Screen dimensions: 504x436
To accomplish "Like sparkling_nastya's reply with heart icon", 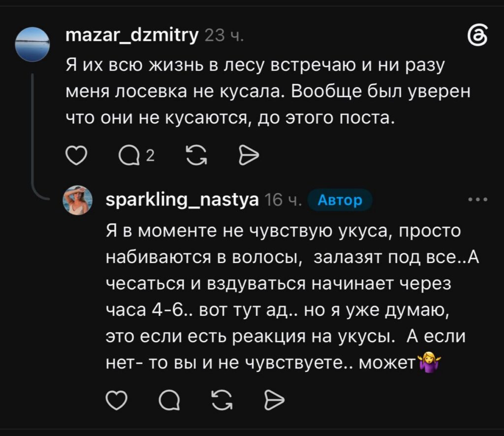I will pyautogui.click(x=116, y=401).
